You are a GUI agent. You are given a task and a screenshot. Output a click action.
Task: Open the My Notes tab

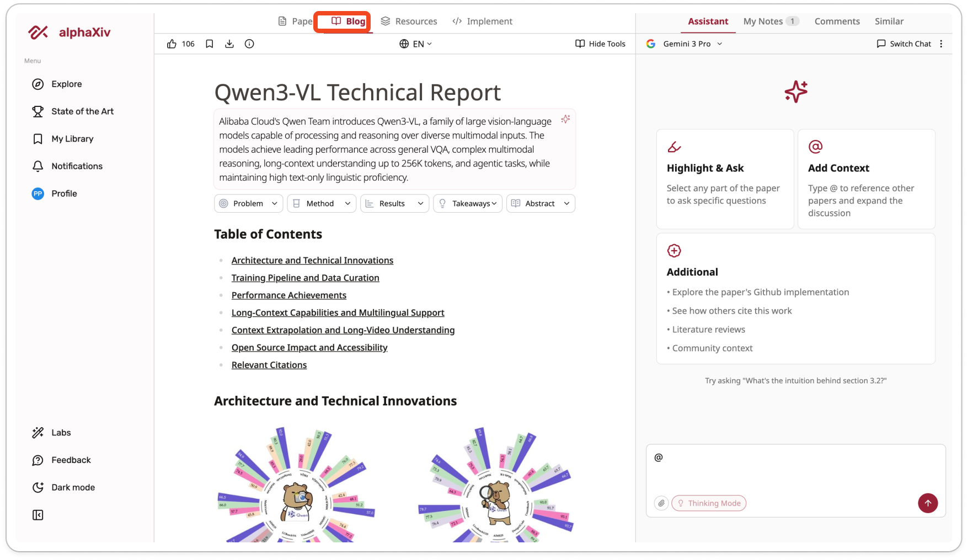(771, 21)
